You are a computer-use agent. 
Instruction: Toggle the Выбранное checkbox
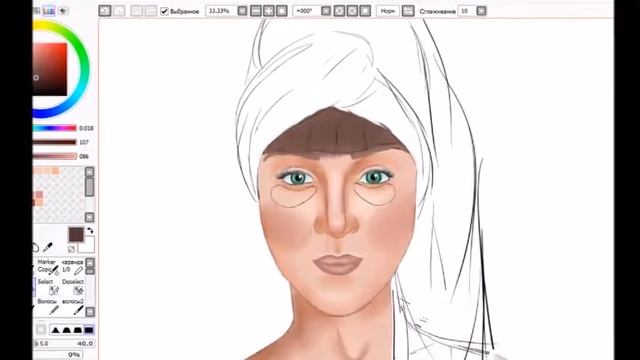coord(164,11)
